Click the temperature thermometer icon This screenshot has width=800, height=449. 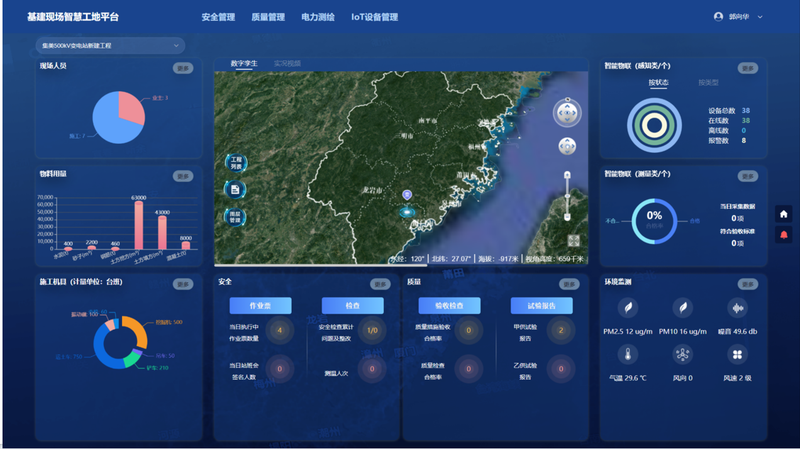(x=628, y=354)
